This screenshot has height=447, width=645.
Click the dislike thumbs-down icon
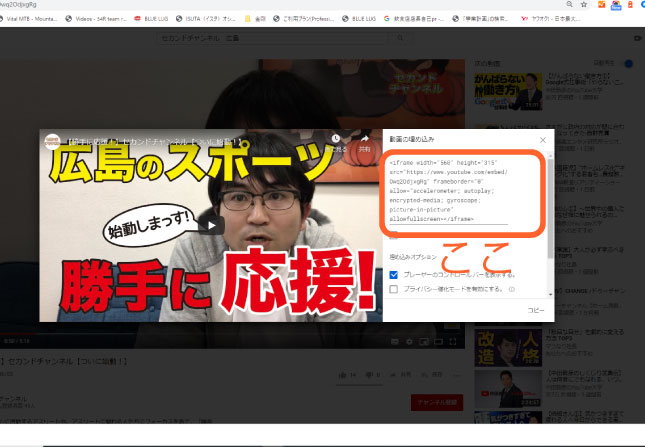tap(368, 374)
